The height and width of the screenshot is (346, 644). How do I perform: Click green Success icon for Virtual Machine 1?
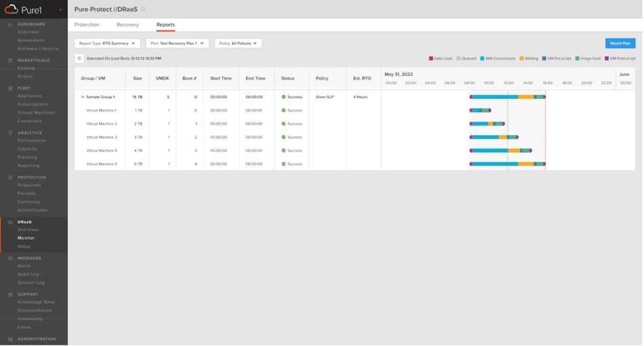pos(283,111)
